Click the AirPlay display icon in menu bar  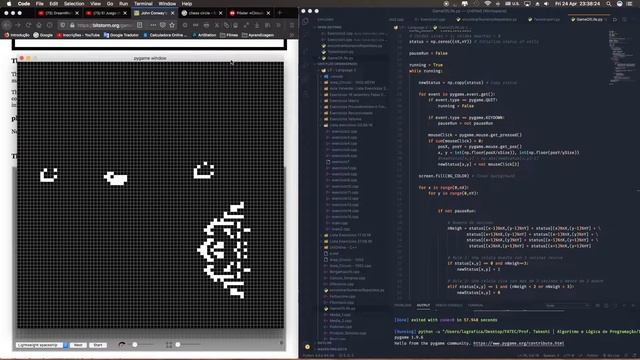(527, 4)
